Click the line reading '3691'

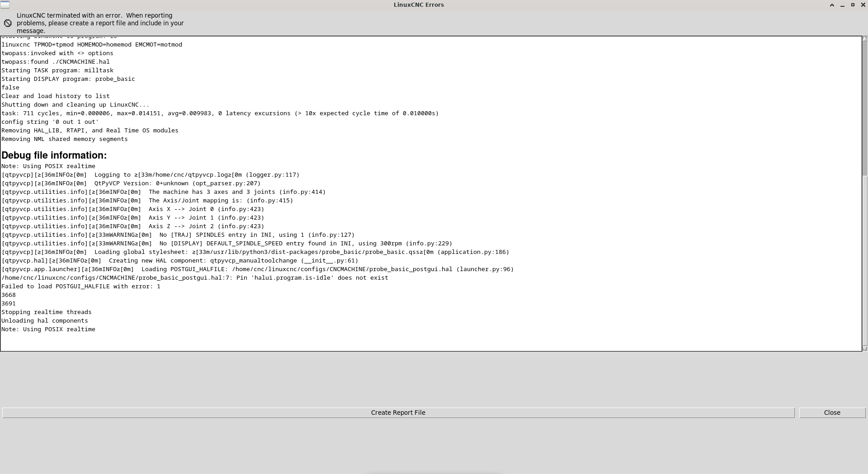9,304
